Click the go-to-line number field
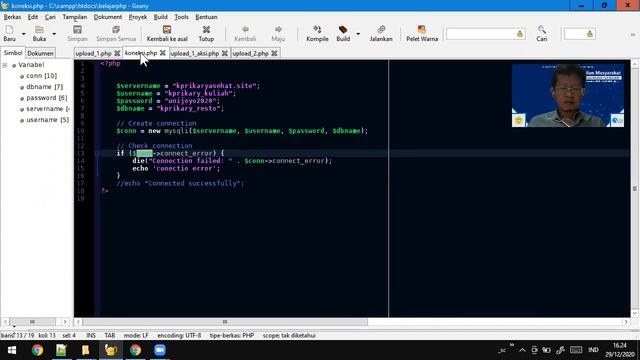This screenshot has height=360, width=640. pos(575,34)
